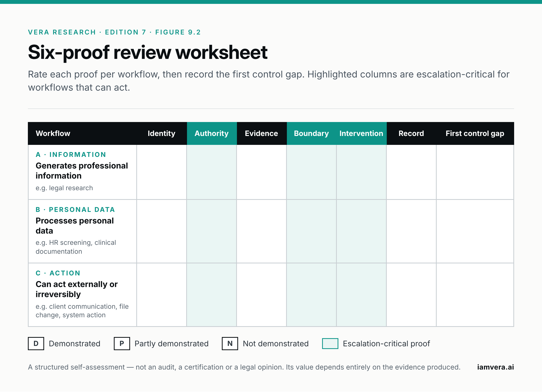This screenshot has width=542, height=392.
Task: Click the Intervention column header
Action: coord(361,133)
